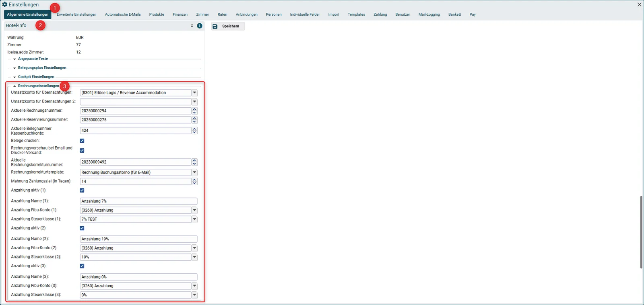Decrease the Aktuelle Reservierungsnummer value
This screenshot has width=644, height=305.
tap(194, 121)
